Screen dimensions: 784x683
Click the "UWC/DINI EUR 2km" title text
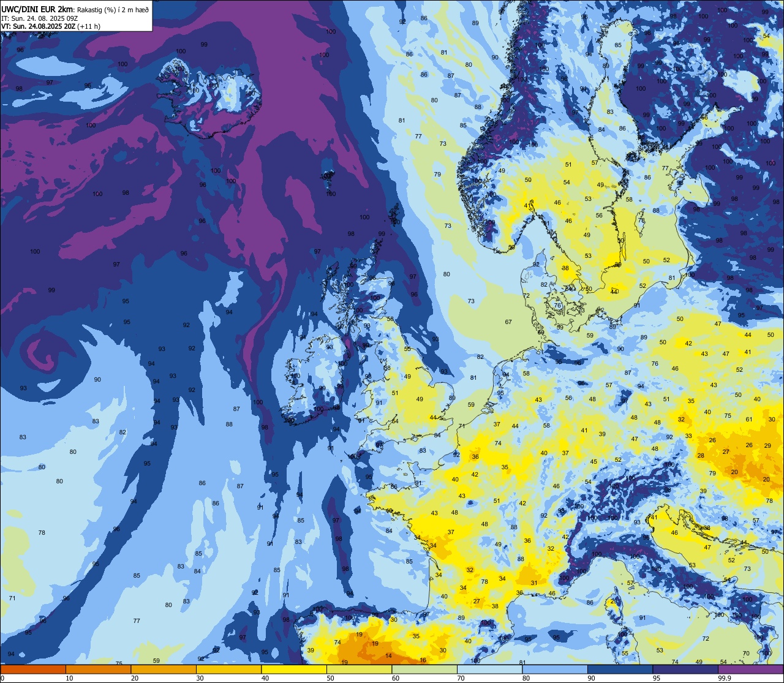tap(38, 9)
